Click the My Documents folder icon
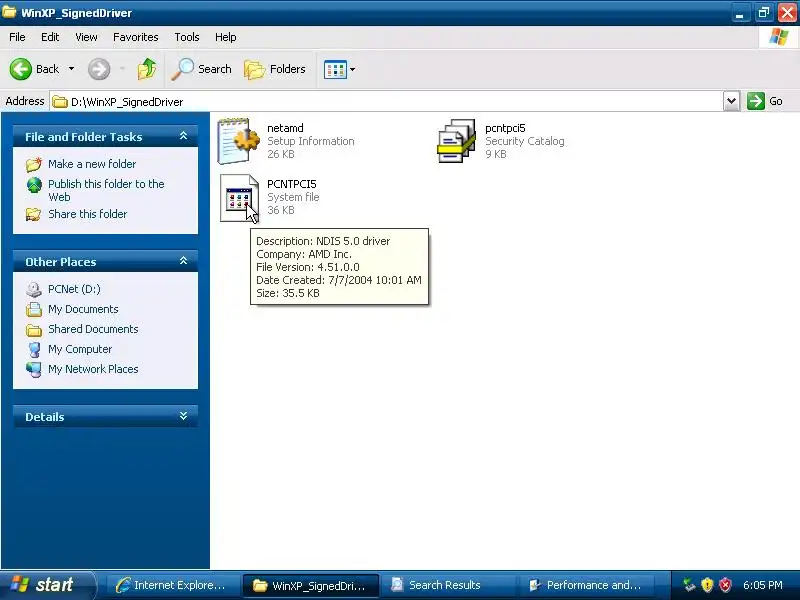 (x=34, y=310)
